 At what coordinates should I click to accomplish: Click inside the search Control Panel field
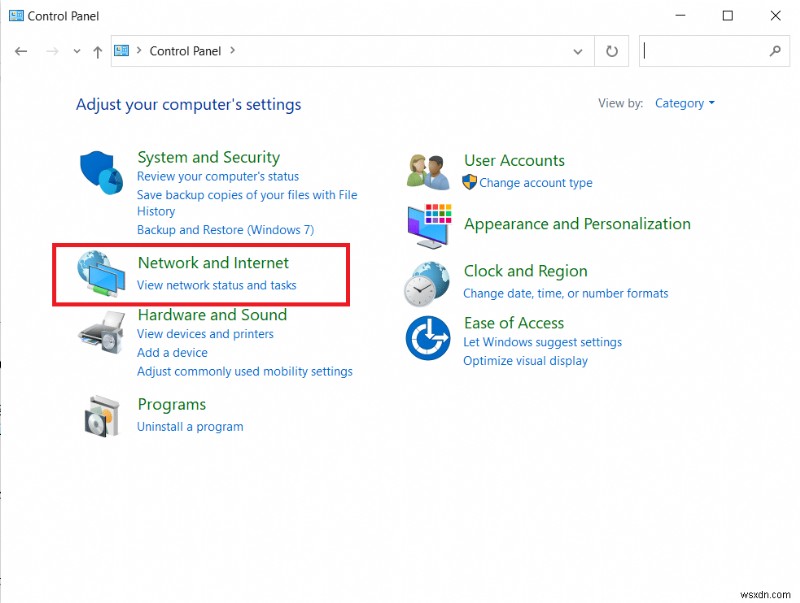tap(710, 51)
